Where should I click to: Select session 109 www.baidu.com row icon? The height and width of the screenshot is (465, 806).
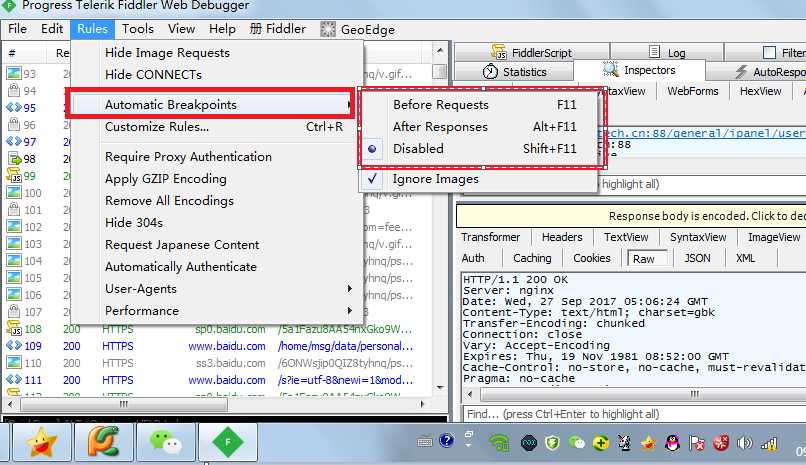[x=14, y=346]
